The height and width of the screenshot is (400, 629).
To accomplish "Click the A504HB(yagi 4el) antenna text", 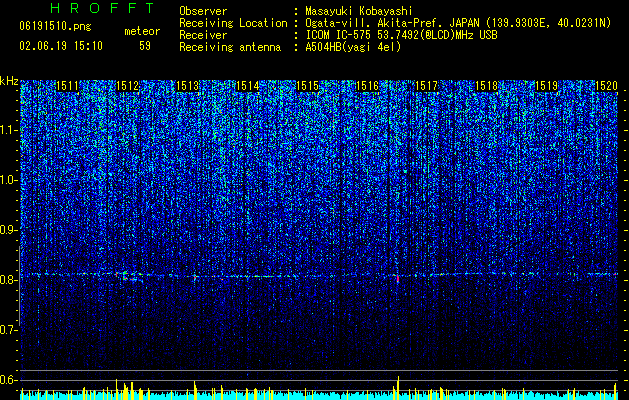I will [353, 47].
